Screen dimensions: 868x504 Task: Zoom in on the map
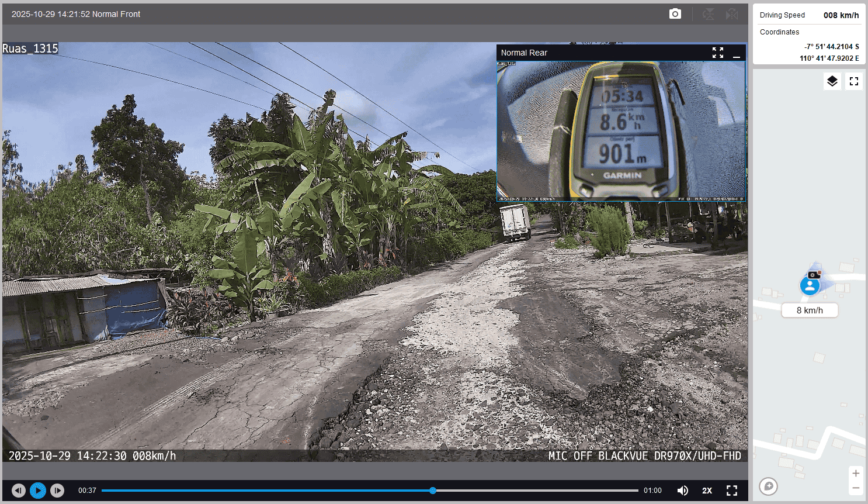(x=856, y=474)
